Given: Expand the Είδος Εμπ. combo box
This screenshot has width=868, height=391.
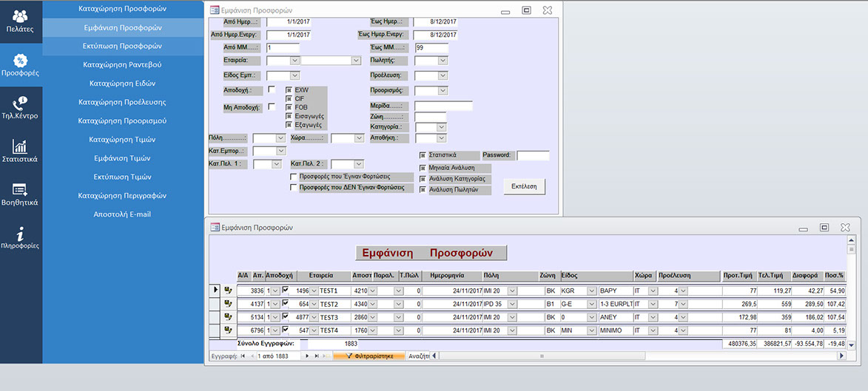Looking at the screenshot, I should (295, 75).
